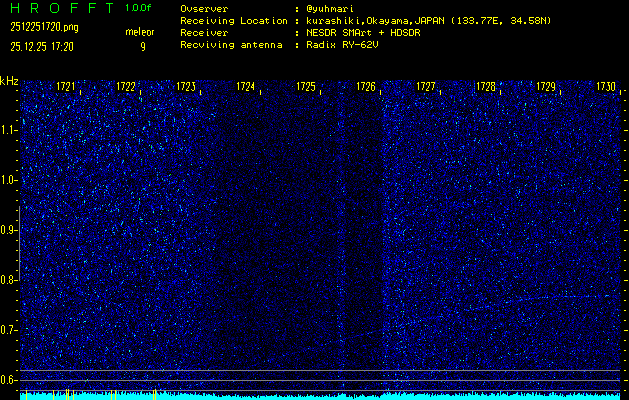Screen dimensions: 629x400
Task: Click the 0.9 kHz axis label
Action: (9, 230)
